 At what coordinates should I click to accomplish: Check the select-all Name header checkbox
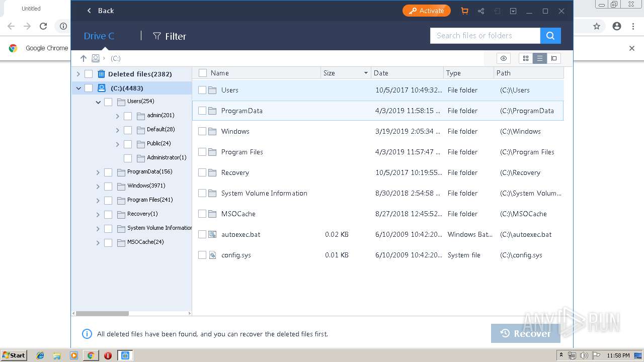click(x=203, y=73)
